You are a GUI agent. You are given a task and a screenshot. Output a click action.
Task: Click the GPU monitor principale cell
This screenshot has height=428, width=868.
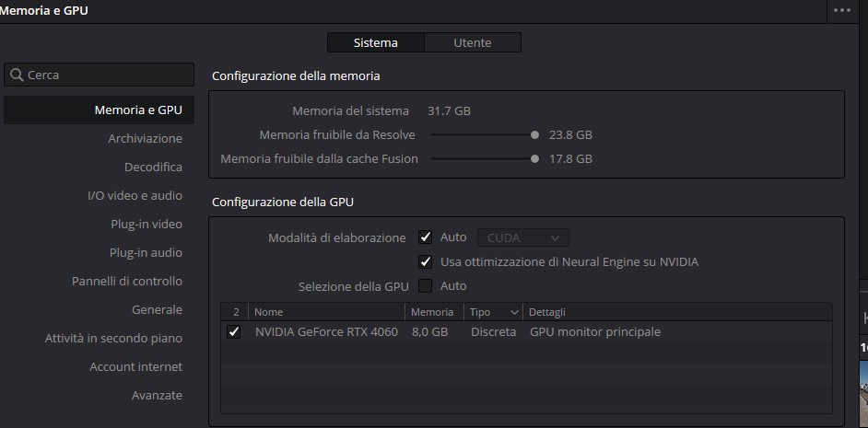pyautogui.click(x=595, y=332)
